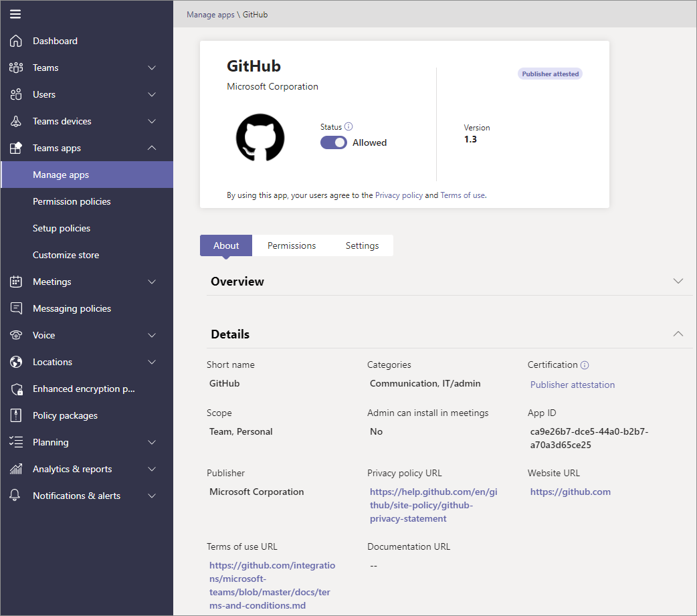
Task: Click the Status info icon
Action: tap(348, 126)
